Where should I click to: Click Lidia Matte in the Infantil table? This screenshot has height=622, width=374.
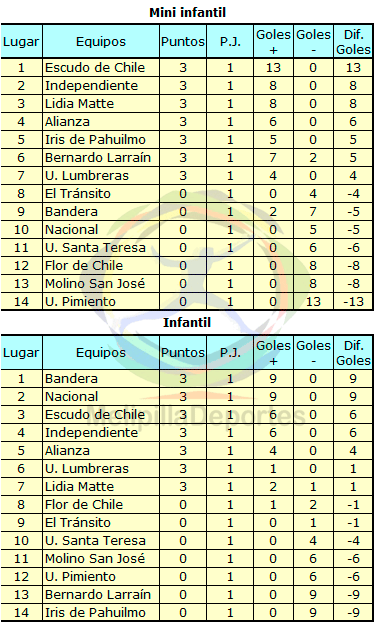[x=79, y=486]
